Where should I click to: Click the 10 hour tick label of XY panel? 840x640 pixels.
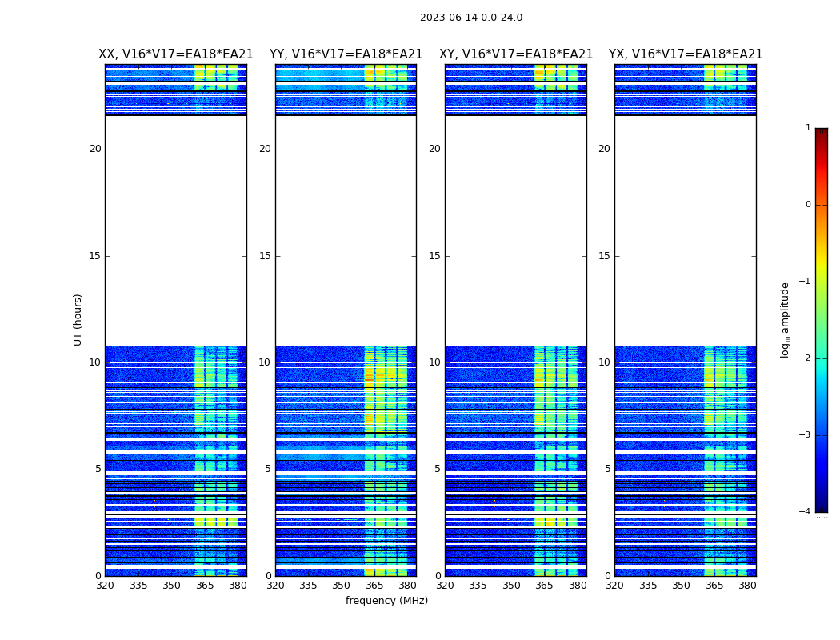[x=434, y=362]
